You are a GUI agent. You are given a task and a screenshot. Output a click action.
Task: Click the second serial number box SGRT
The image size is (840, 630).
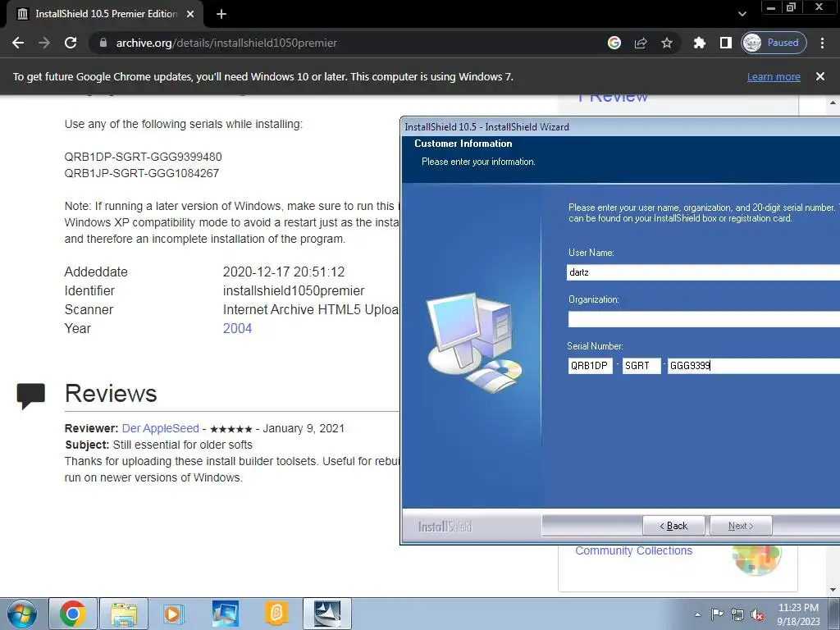tap(641, 366)
